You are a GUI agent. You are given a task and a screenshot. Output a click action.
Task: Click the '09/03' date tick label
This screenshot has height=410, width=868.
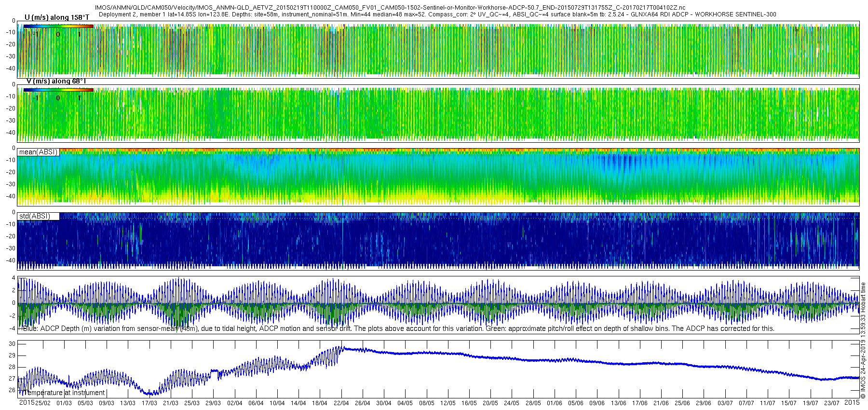(107, 403)
